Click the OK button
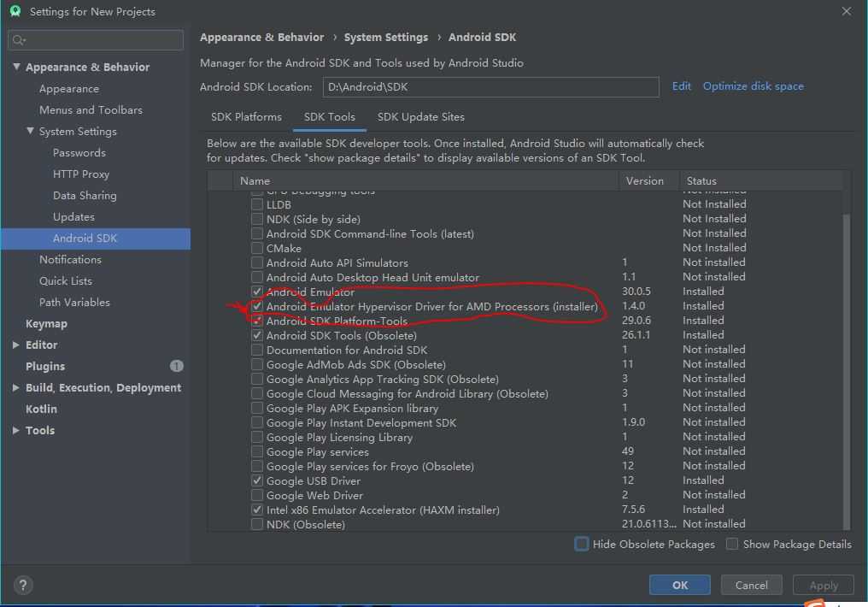This screenshot has height=607, width=868. pyautogui.click(x=679, y=585)
